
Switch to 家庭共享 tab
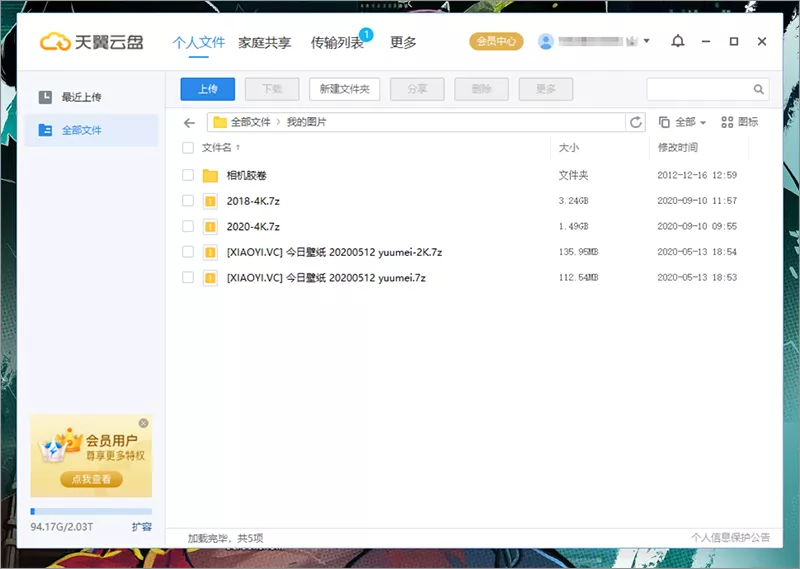click(x=264, y=43)
